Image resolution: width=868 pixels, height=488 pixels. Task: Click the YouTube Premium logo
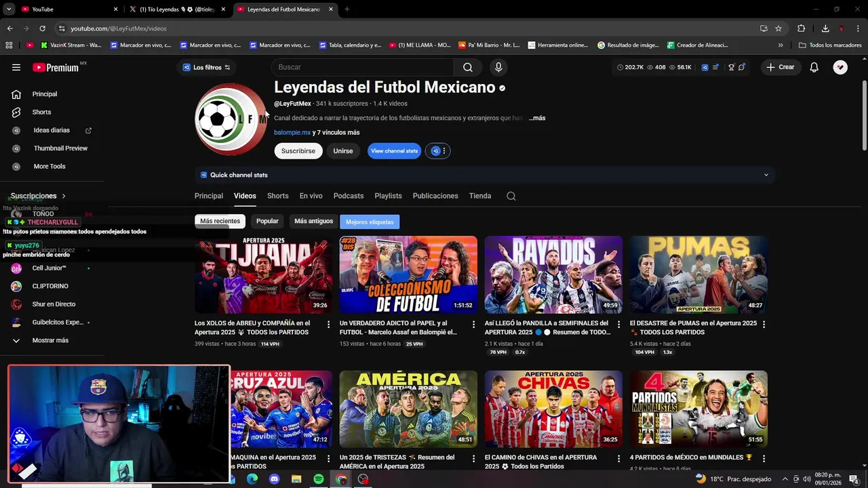click(x=56, y=67)
